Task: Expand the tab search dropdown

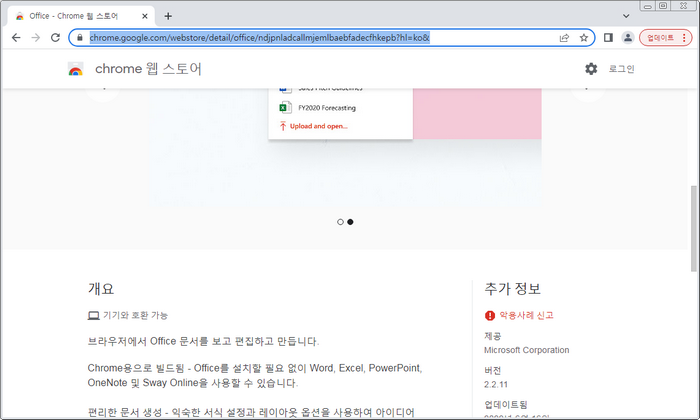Action: [x=626, y=16]
